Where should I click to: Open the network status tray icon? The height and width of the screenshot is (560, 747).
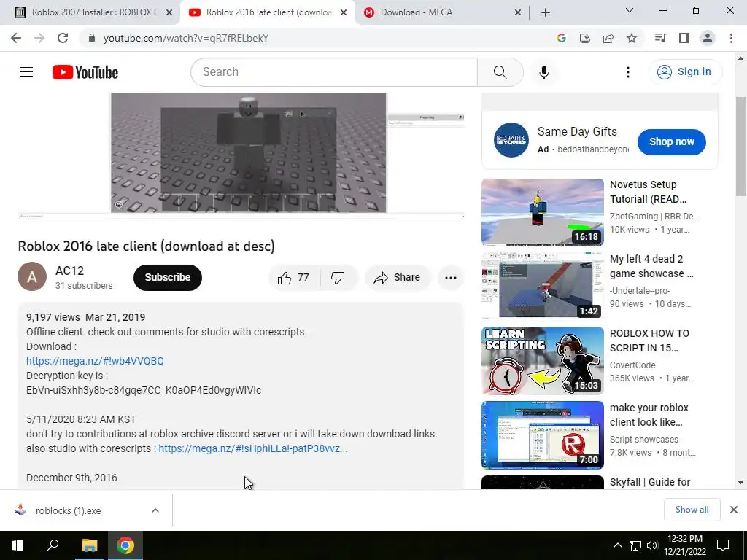[x=635, y=545]
